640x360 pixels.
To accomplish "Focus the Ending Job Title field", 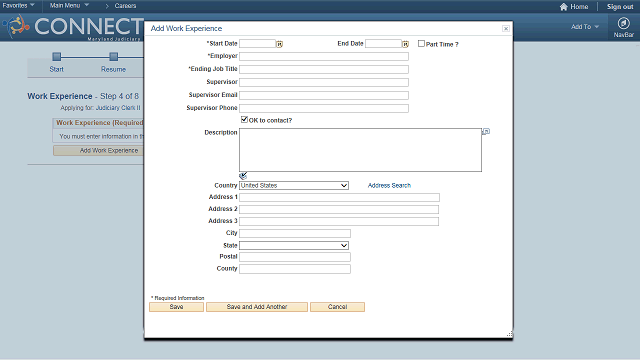I will (324, 69).
